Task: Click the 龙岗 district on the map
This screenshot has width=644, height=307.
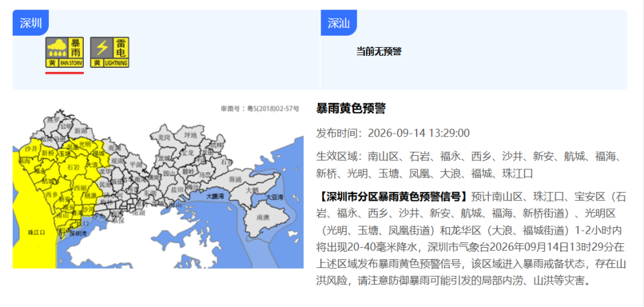Action: pyautogui.click(x=164, y=138)
